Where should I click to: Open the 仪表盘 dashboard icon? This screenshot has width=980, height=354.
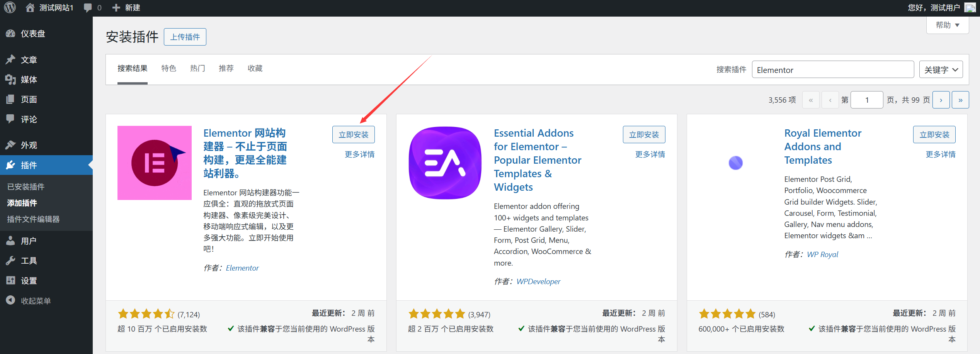(x=10, y=34)
